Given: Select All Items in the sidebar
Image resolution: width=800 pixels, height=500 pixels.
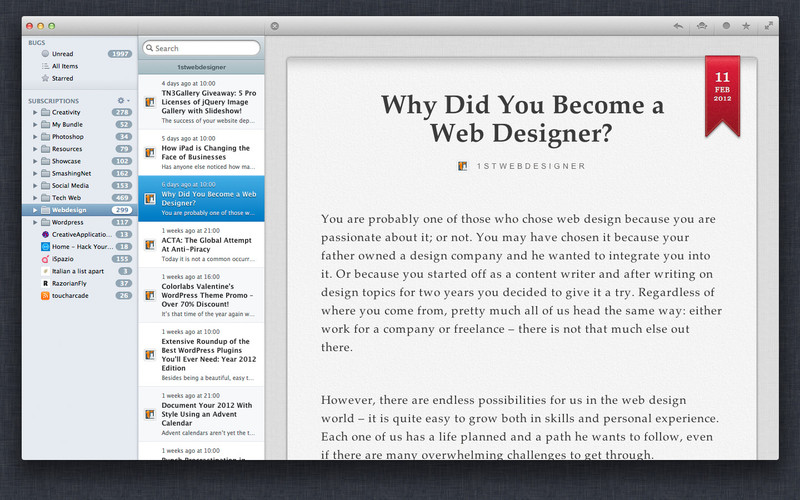Looking at the screenshot, I should pos(66,65).
